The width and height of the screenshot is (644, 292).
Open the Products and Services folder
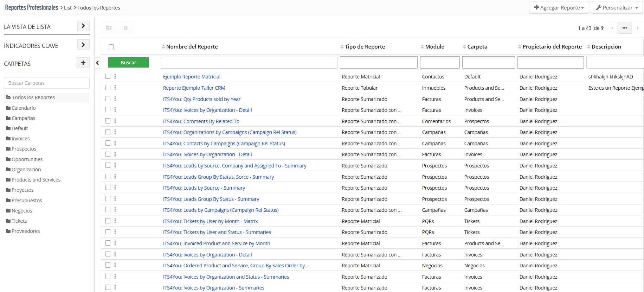point(36,180)
